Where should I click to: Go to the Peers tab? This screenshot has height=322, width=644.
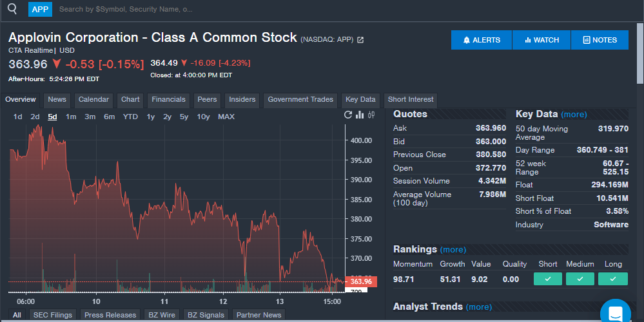(207, 100)
